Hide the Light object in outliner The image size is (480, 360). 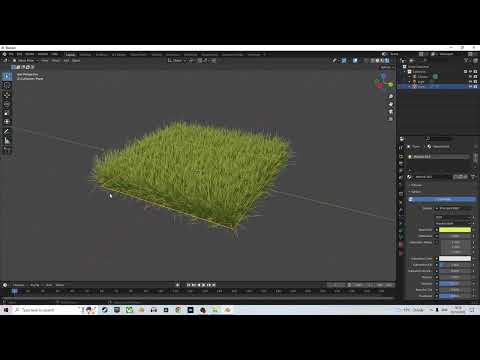click(x=471, y=81)
